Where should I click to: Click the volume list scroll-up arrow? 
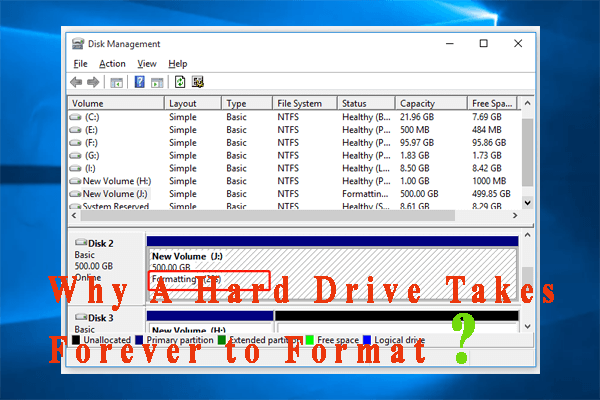click(527, 103)
